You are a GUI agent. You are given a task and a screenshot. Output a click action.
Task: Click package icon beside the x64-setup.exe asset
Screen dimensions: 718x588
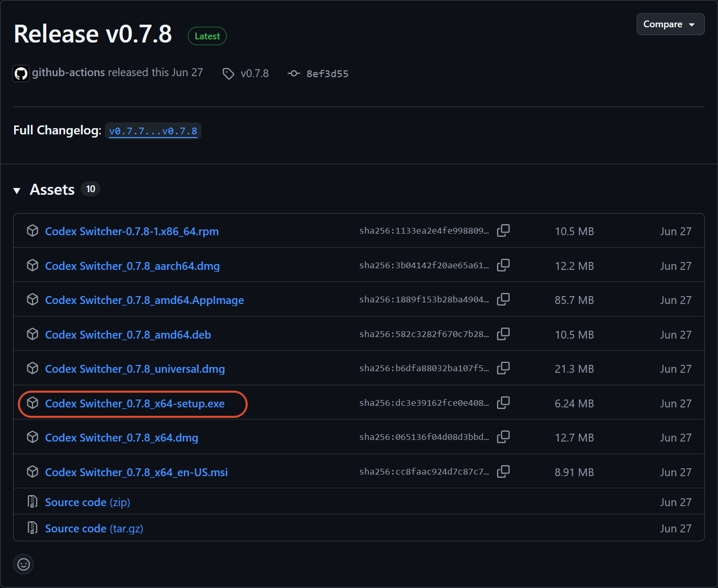point(33,403)
